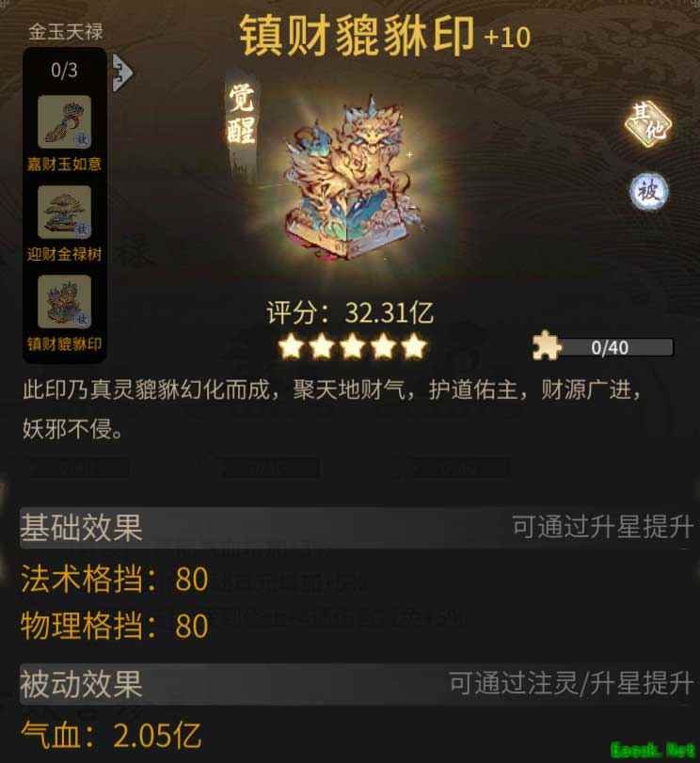Open the 基础效果 section header
The height and width of the screenshot is (763, 700).
point(356,528)
